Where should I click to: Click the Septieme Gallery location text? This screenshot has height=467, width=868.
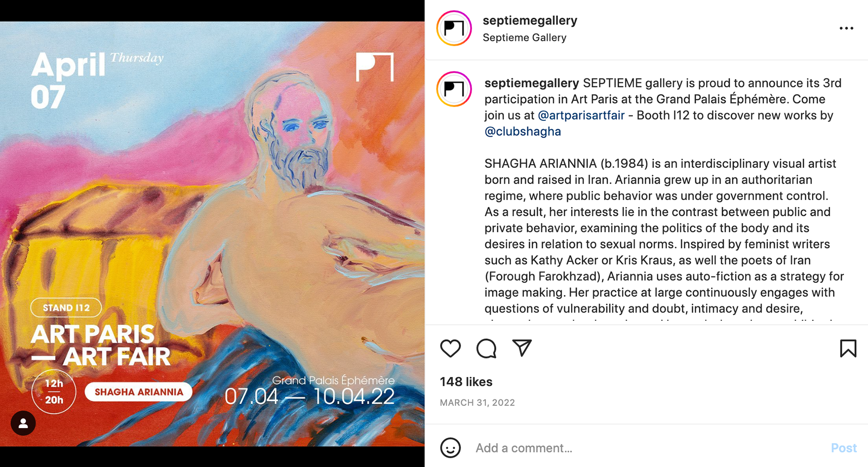524,38
